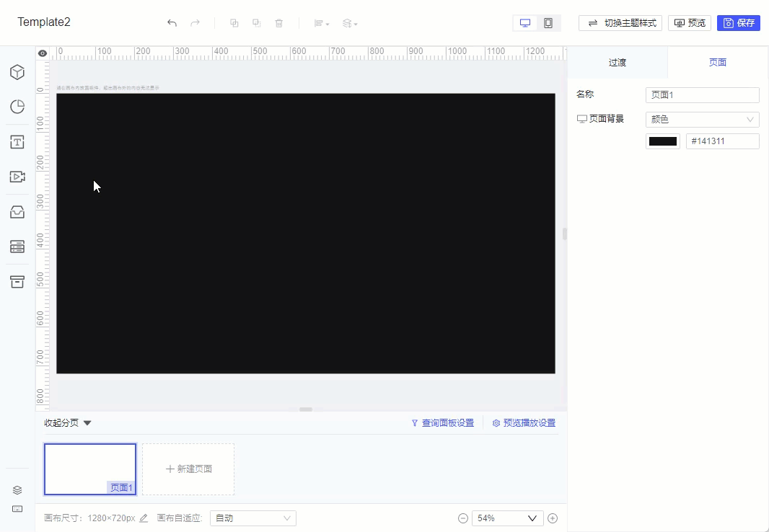Click the 新建页面 new page button
This screenshot has width=769, height=532.
pos(188,469)
